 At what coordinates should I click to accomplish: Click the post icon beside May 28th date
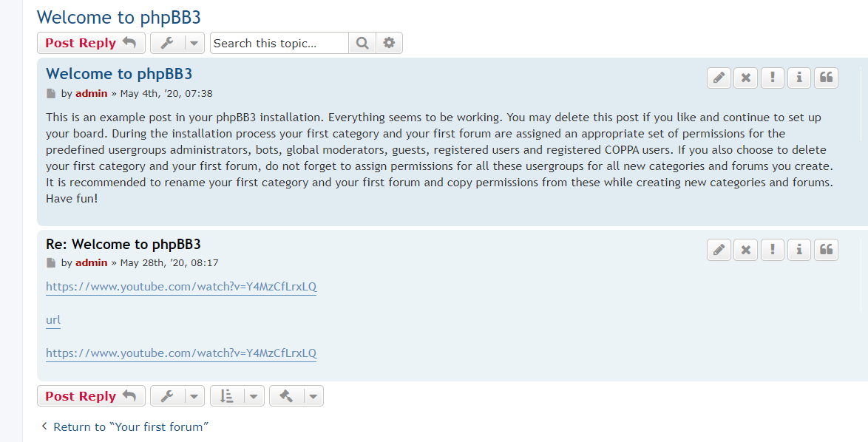point(51,263)
